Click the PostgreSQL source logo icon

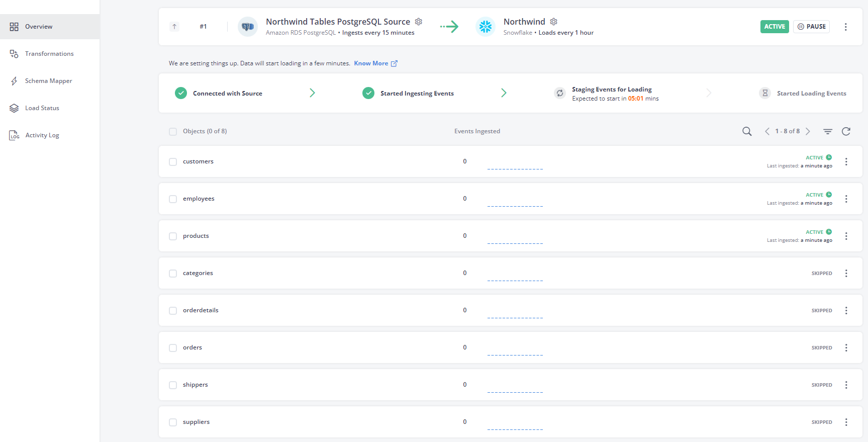(x=247, y=27)
